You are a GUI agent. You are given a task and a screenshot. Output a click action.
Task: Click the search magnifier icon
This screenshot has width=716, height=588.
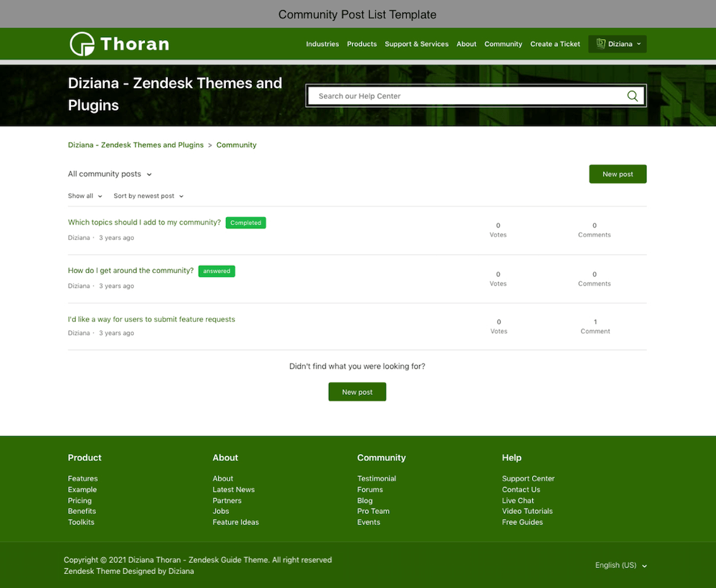[632, 96]
